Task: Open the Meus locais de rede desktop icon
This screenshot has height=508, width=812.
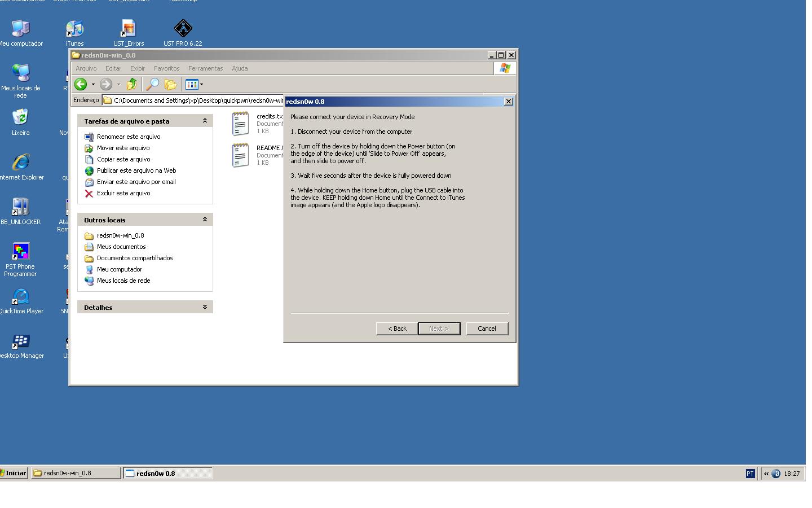Action: point(20,73)
